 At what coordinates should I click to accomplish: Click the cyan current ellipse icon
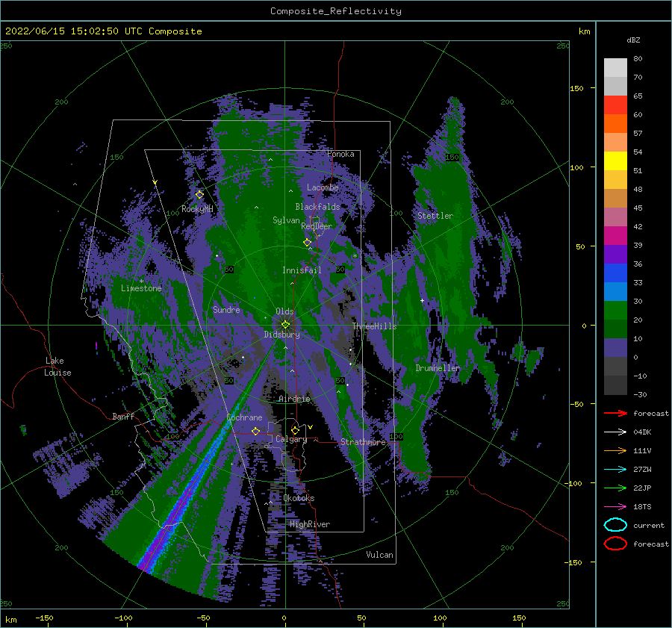pos(615,525)
